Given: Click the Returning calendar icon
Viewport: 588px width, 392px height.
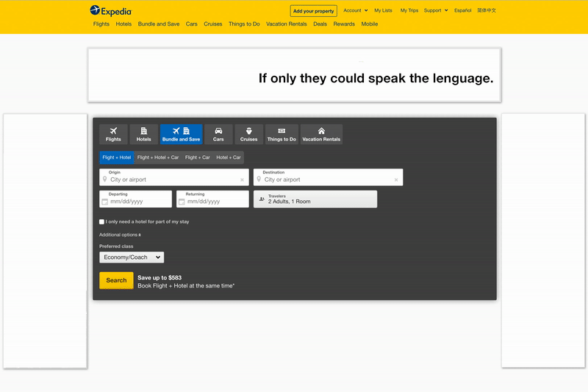Looking at the screenshot, I should pos(182,202).
